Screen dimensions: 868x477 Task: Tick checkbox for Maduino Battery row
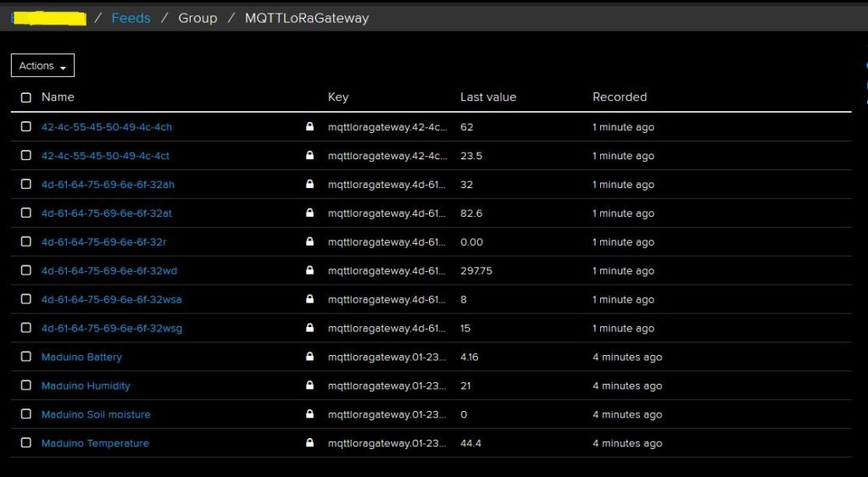pos(26,358)
